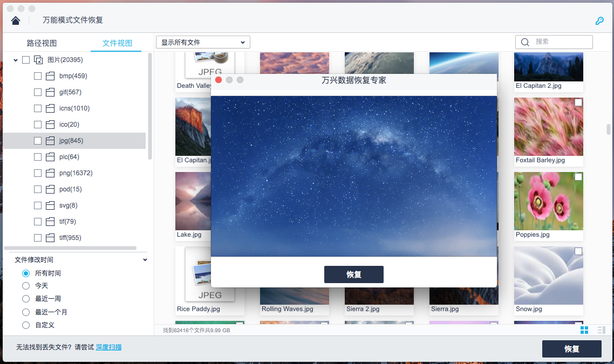The height and width of the screenshot is (364, 614).
Task: Click the jpg folder icon
Action: coord(50,141)
